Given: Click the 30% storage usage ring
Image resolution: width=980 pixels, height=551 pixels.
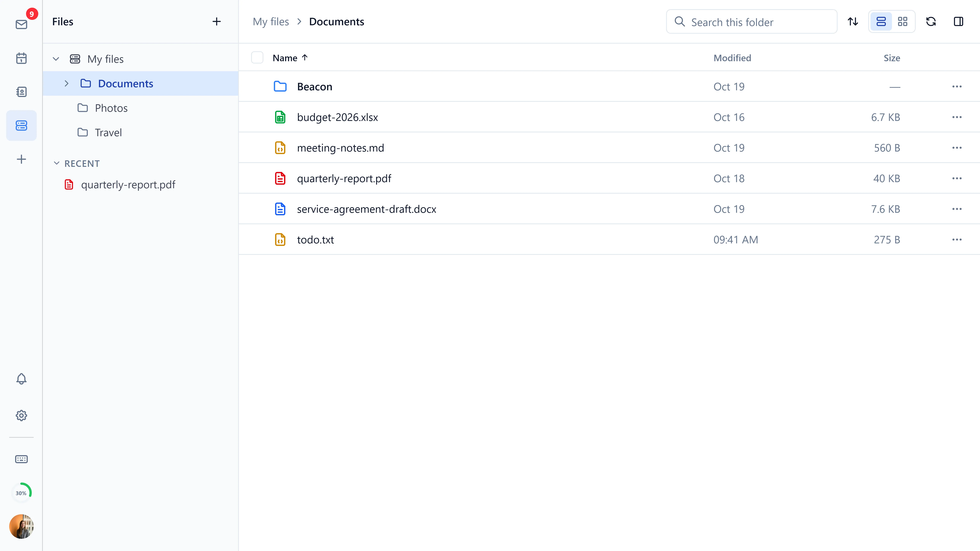Looking at the screenshot, I should click(21, 493).
